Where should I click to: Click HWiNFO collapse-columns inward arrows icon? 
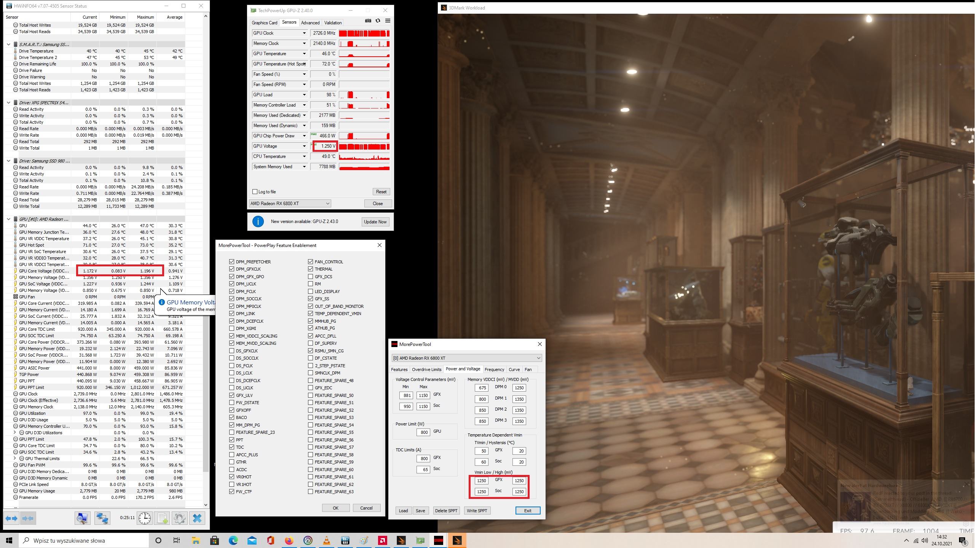(28, 518)
